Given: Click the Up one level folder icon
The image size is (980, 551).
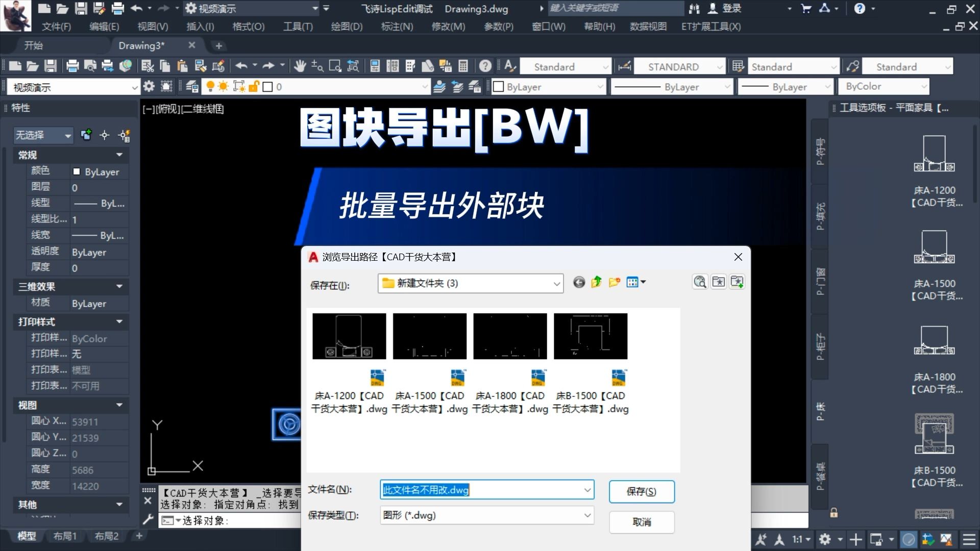Looking at the screenshot, I should (x=597, y=282).
